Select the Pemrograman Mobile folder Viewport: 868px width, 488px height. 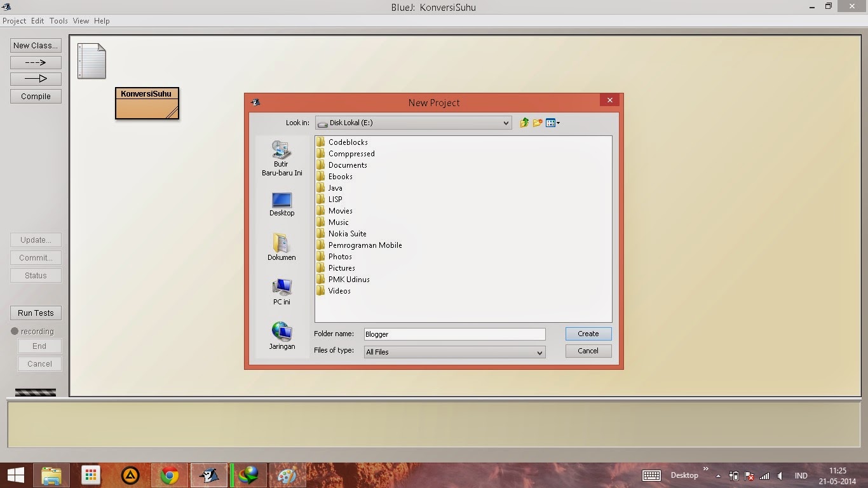point(359,245)
